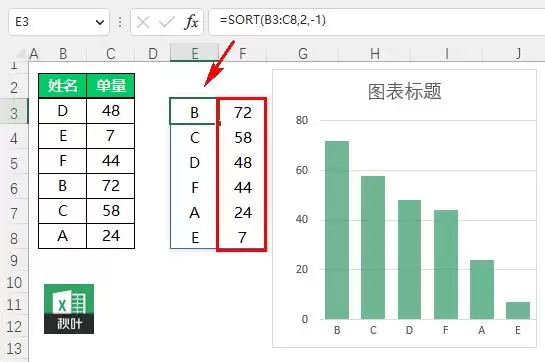Select row 3 header
The width and height of the screenshot is (545, 362).
tap(14, 112)
